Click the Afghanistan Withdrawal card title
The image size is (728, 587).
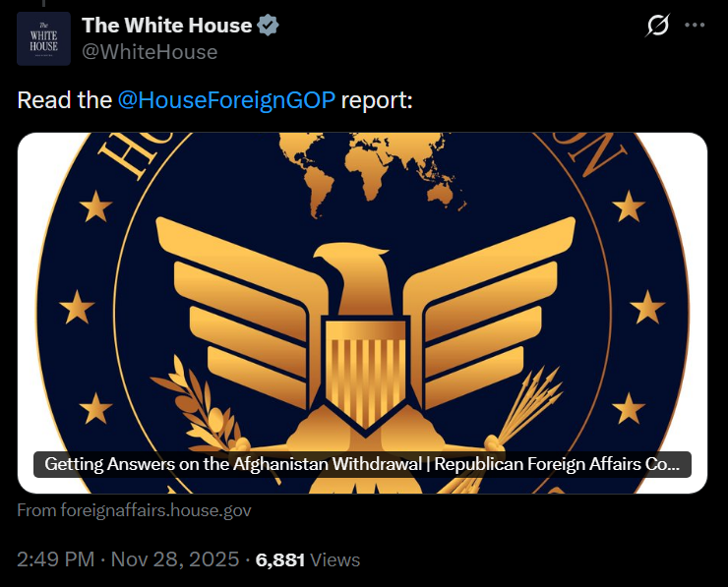coord(362,464)
